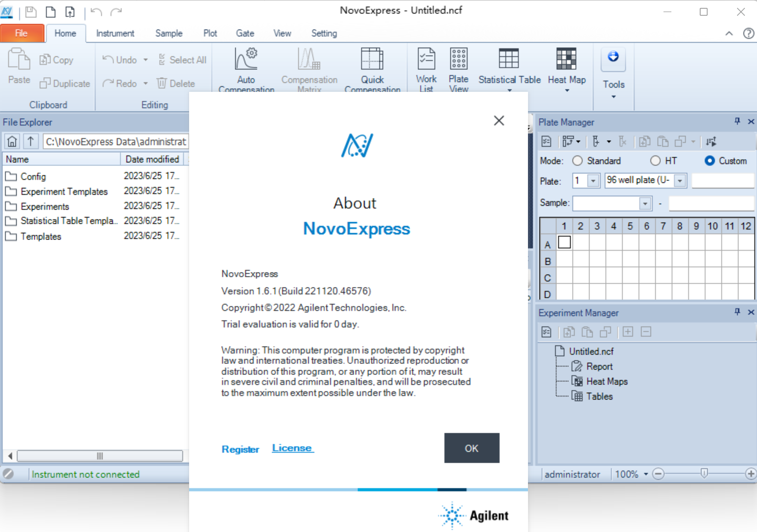
Task: Open the Compensation Matrix
Action: (309, 67)
